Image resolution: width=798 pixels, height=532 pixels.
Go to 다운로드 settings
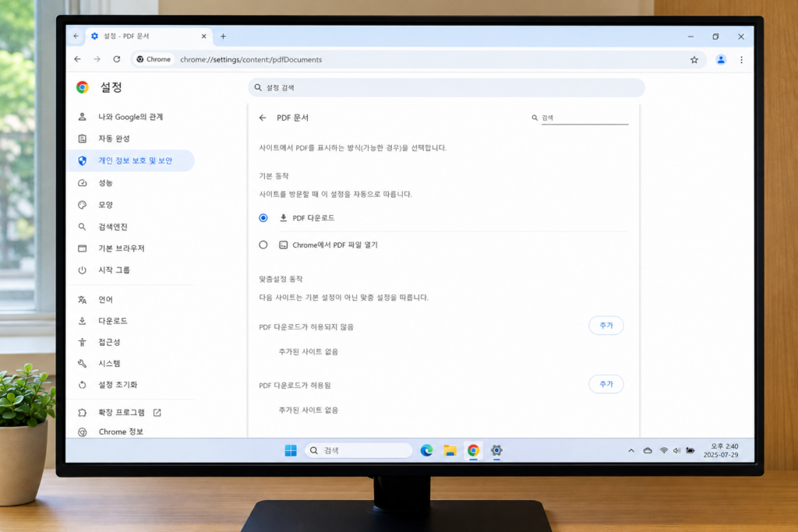click(x=131, y=321)
